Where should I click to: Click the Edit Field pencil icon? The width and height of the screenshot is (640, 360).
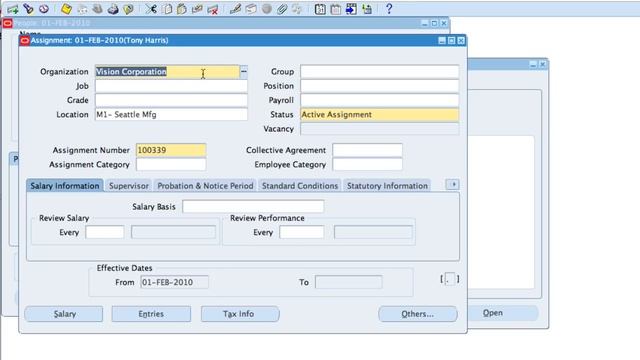click(x=236, y=9)
